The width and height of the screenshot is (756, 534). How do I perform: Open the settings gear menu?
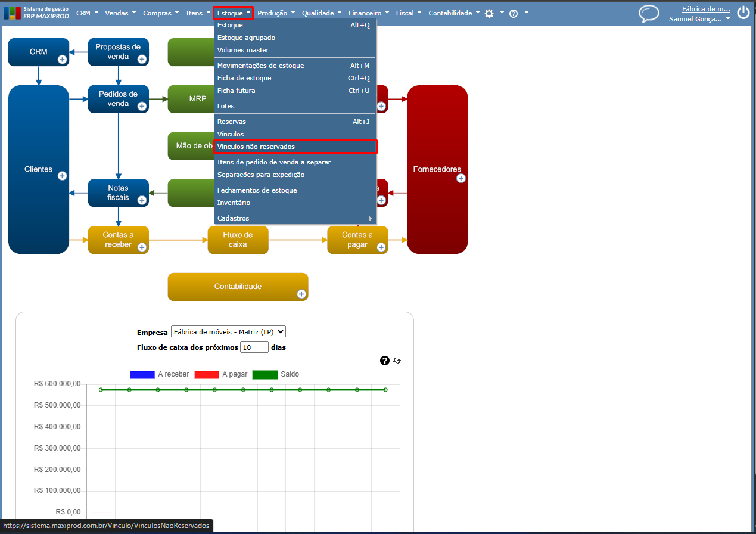[489, 13]
